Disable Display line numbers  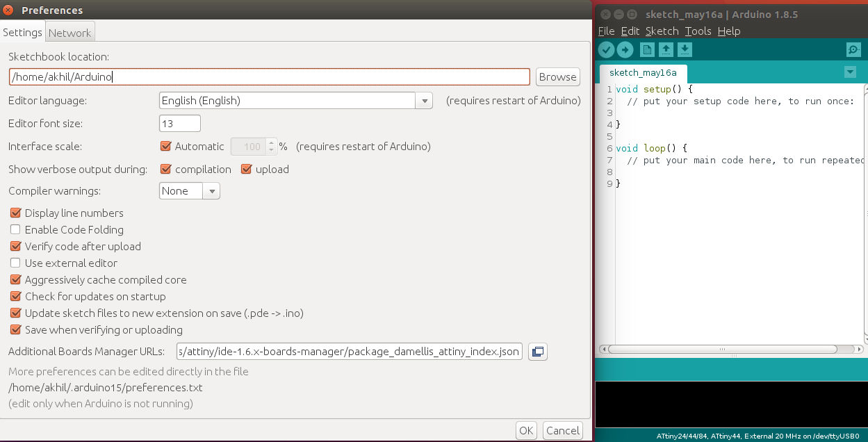click(x=15, y=213)
